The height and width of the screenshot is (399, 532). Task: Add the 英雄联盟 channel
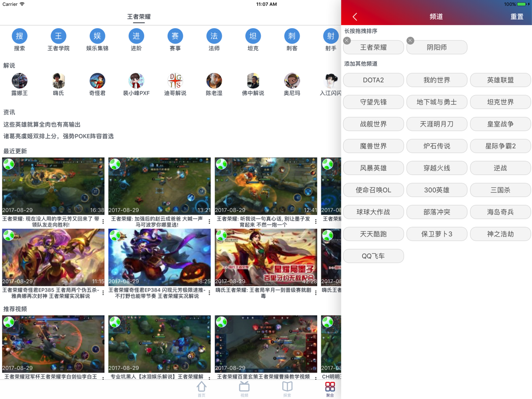(501, 80)
